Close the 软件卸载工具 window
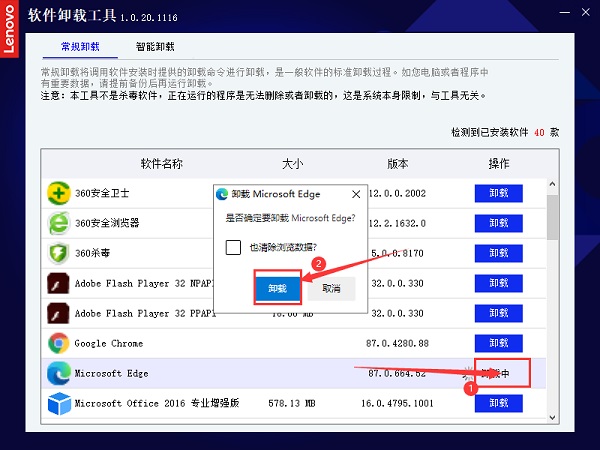 (585, 12)
